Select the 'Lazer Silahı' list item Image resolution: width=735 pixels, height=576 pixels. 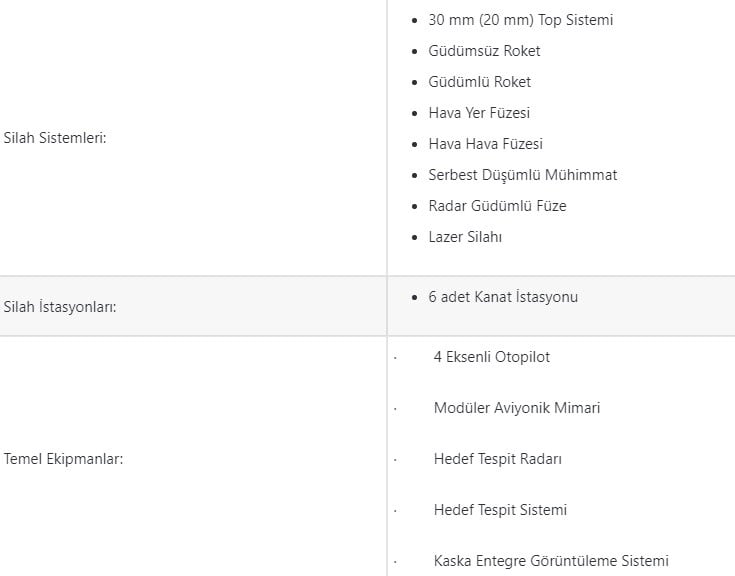click(465, 237)
